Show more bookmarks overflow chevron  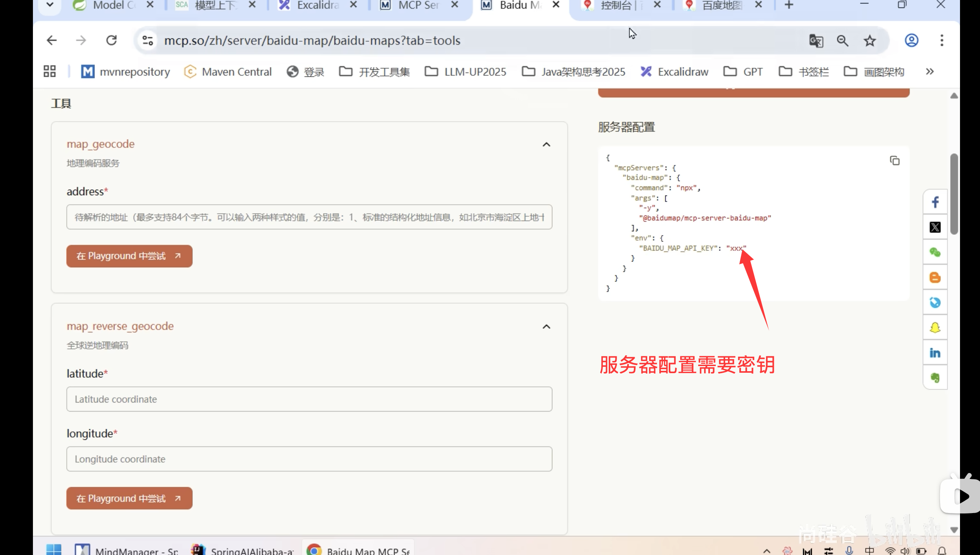[930, 72]
